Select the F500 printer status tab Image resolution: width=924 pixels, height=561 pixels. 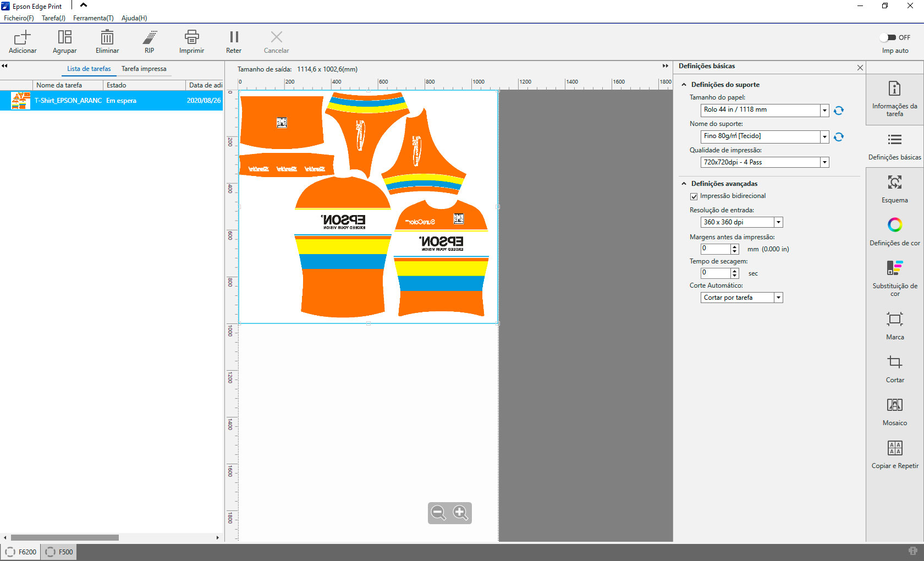59,552
